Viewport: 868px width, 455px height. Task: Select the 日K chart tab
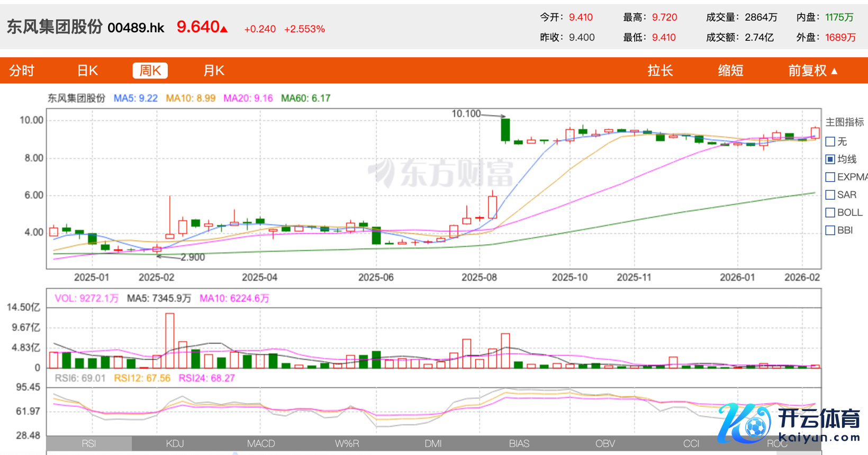[x=87, y=70]
